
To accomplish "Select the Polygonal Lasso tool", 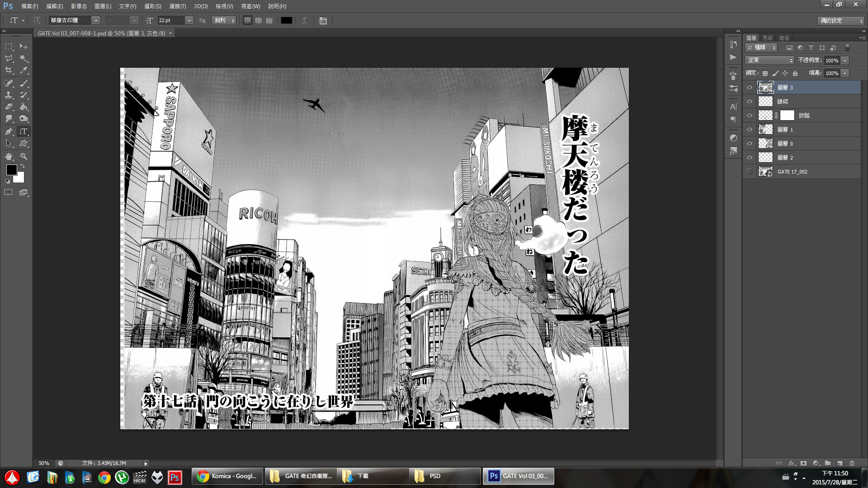I will (x=9, y=58).
